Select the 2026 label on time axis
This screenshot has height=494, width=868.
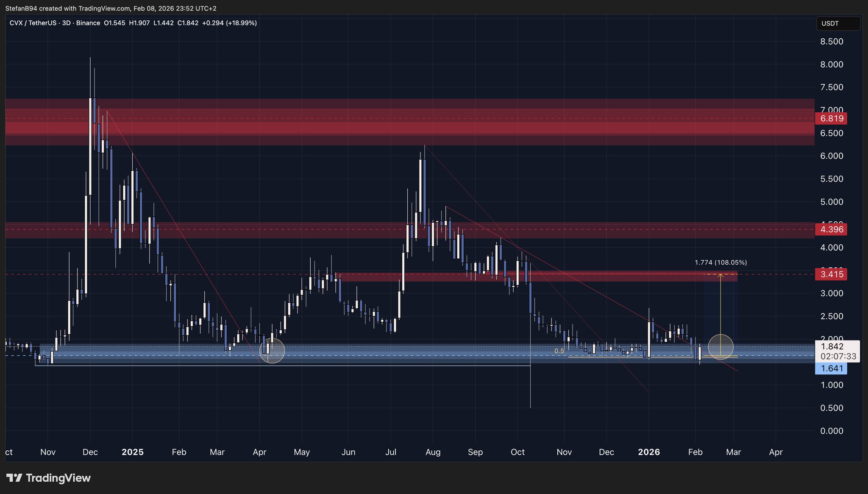point(649,452)
